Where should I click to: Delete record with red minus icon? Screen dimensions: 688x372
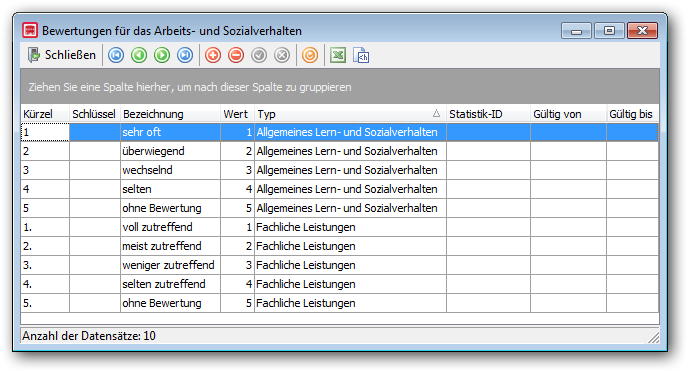click(236, 55)
